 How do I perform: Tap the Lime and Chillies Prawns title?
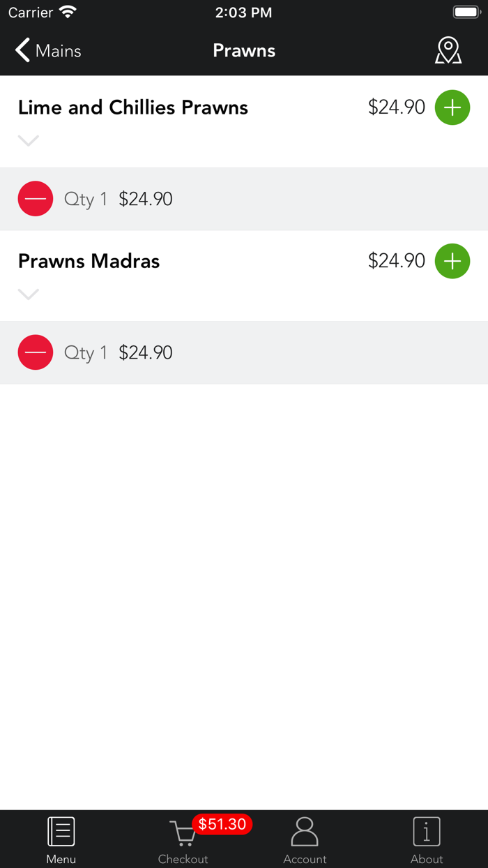tap(133, 107)
